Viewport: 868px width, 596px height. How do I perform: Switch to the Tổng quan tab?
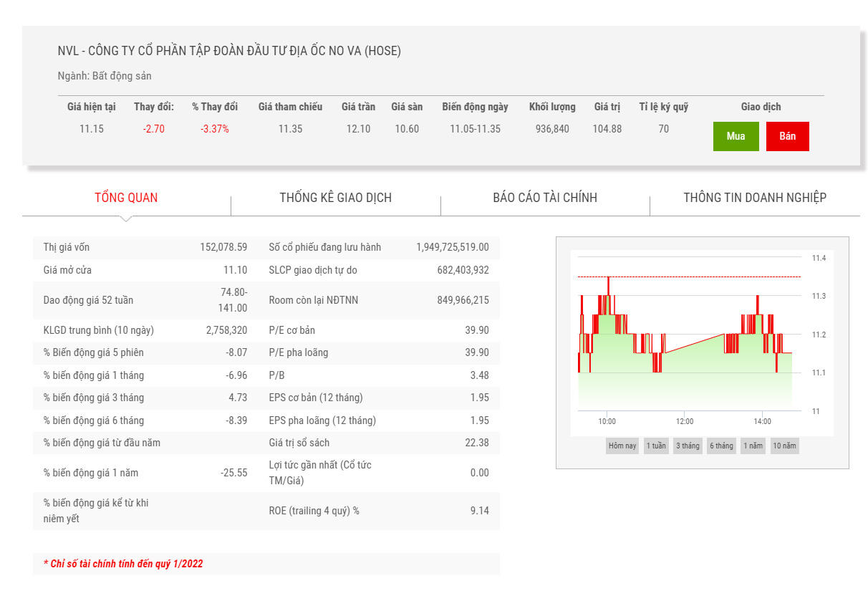tap(126, 198)
